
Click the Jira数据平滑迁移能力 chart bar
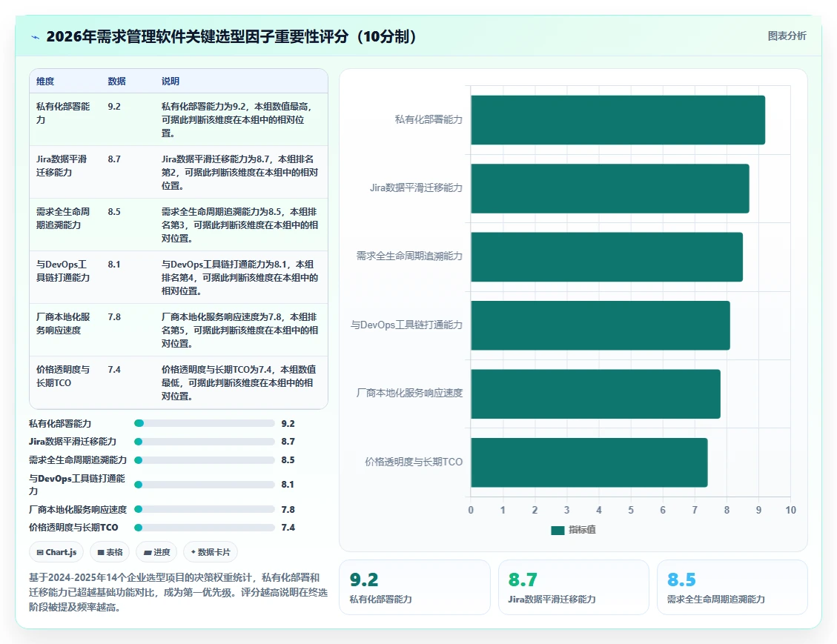point(609,188)
